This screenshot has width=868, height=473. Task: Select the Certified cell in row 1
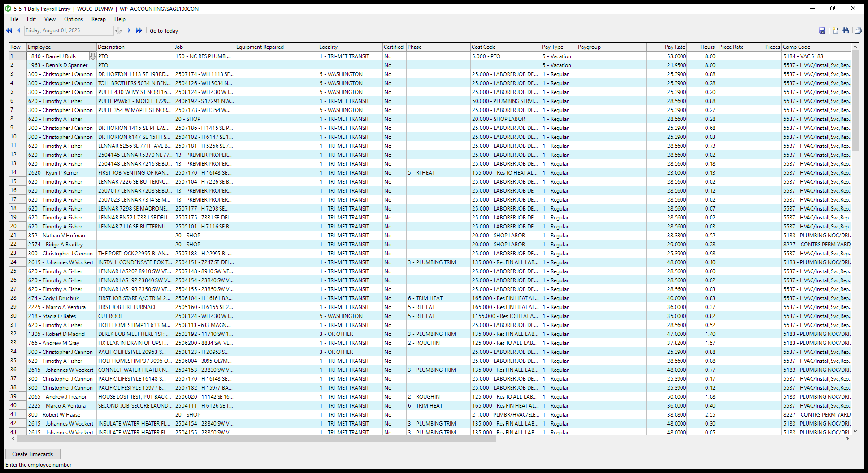pyautogui.click(x=394, y=56)
